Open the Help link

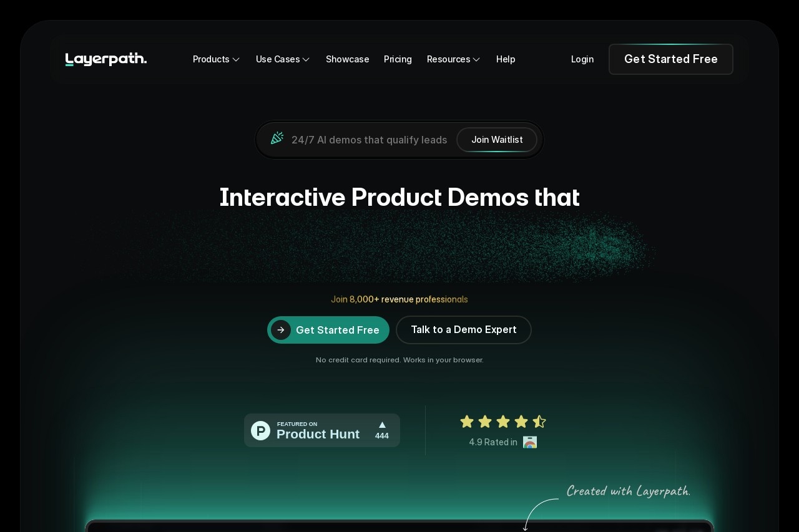506,59
